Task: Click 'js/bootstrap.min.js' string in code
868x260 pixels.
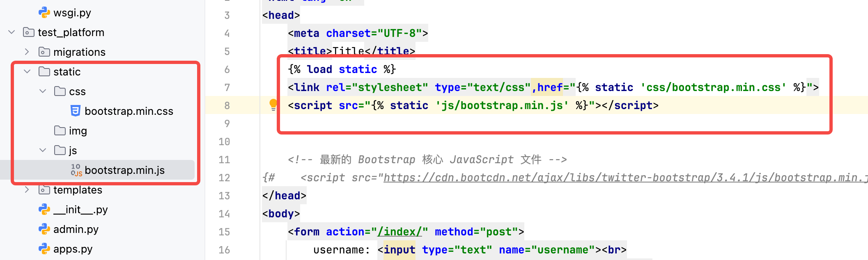Action: [502, 105]
